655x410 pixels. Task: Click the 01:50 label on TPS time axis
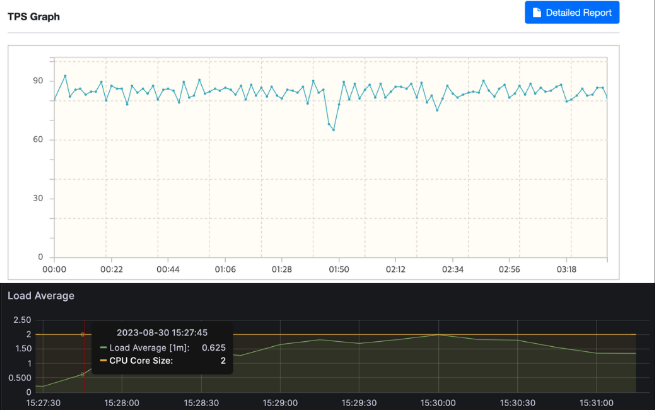click(339, 269)
